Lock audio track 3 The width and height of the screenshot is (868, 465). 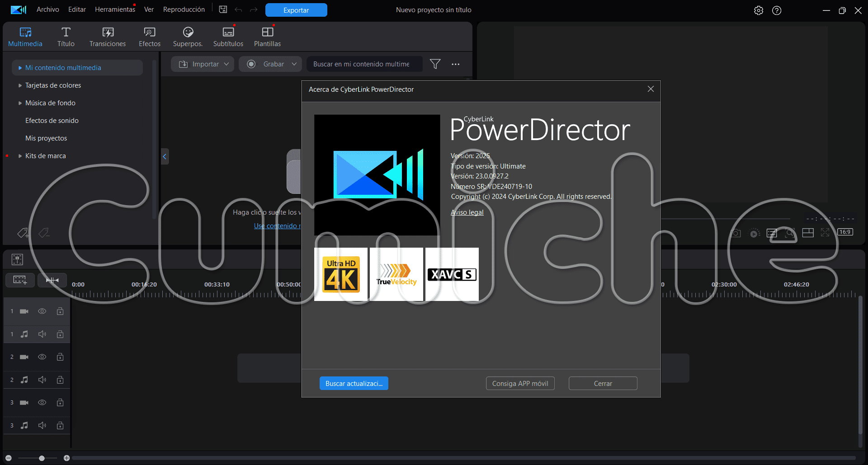[60, 426]
